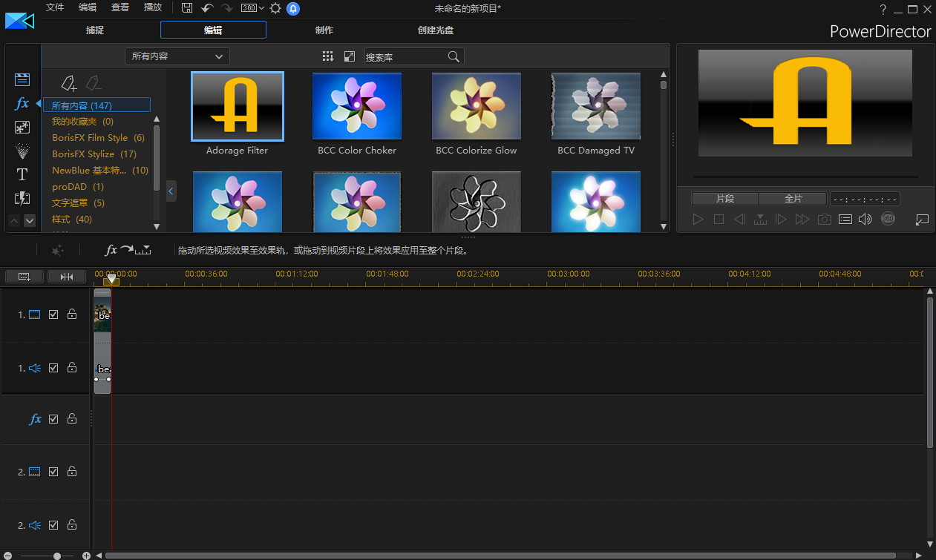
Task: Click the search magnifier icon
Action: pyautogui.click(x=454, y=56)
